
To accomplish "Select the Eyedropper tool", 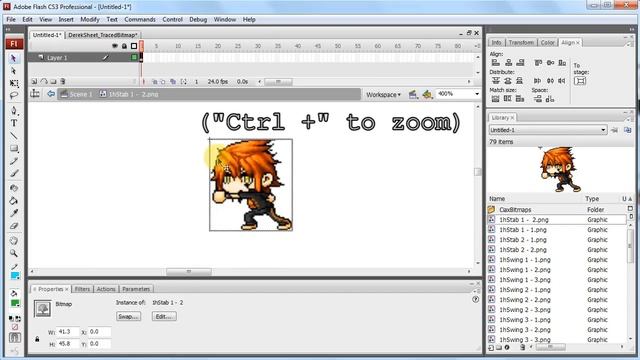I will 14,213.
